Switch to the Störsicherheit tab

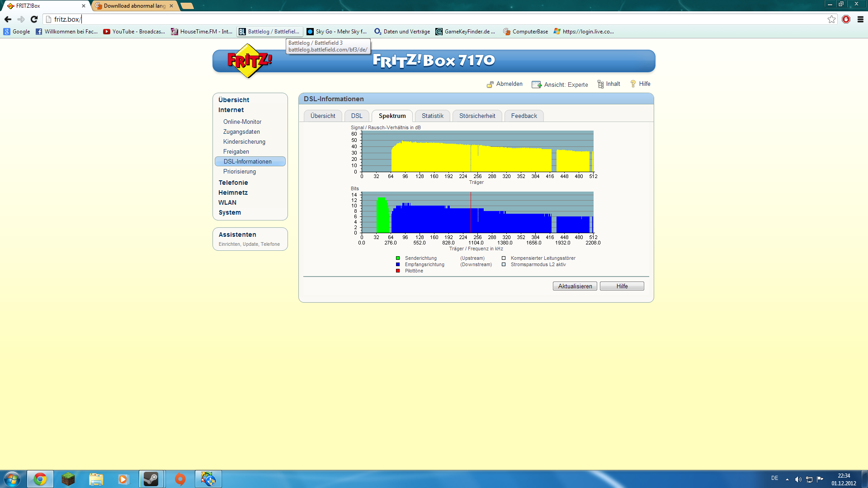pyautogui.click(x=477, y=116)
